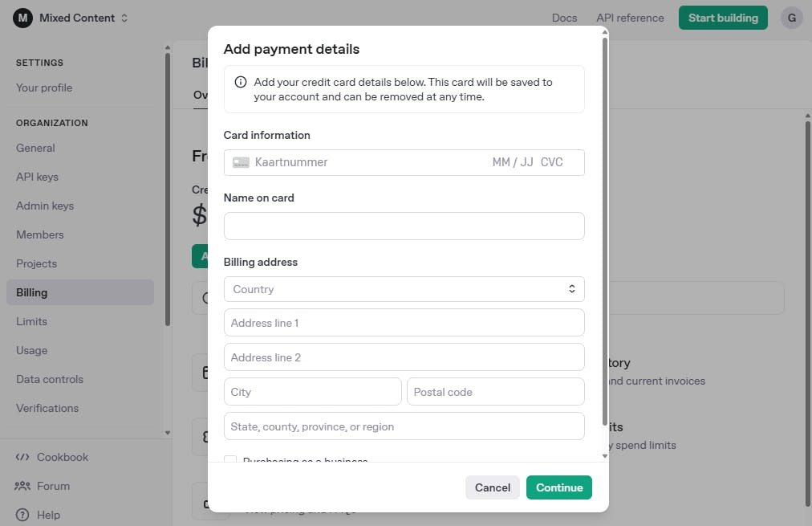Click the Forum people icon
This screenshot has height=526, width=812.
22,486
